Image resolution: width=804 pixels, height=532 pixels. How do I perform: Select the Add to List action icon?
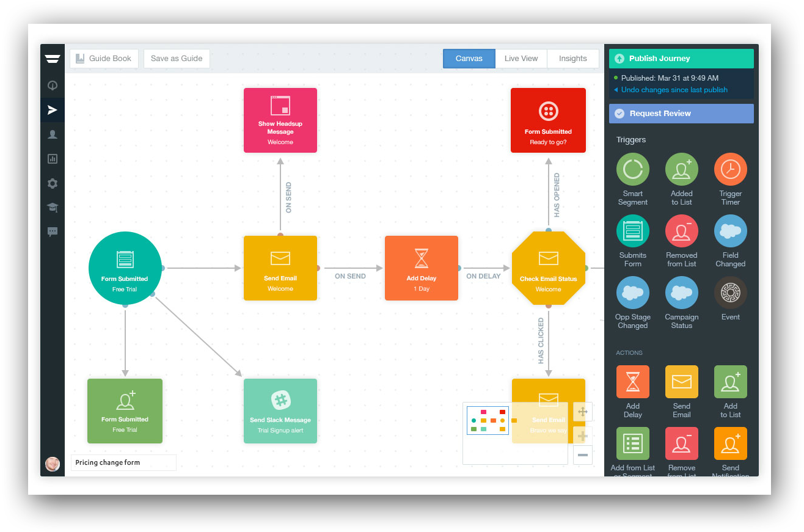(731, 382)
